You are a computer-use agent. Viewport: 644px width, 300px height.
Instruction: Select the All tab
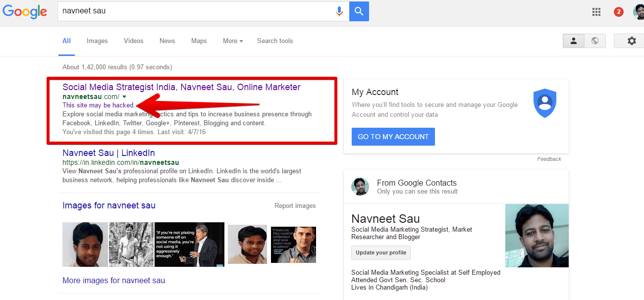[66, 41]
